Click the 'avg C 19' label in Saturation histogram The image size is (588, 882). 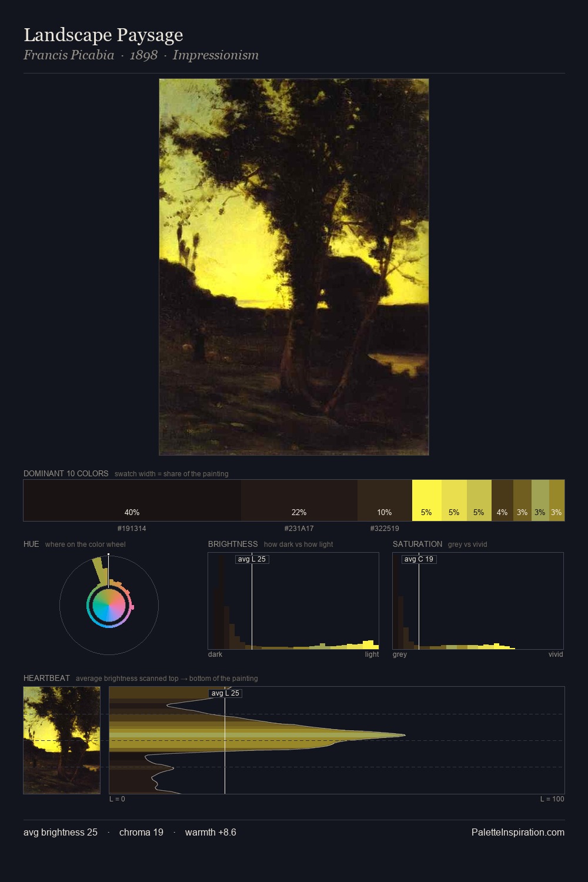(419, 559)
